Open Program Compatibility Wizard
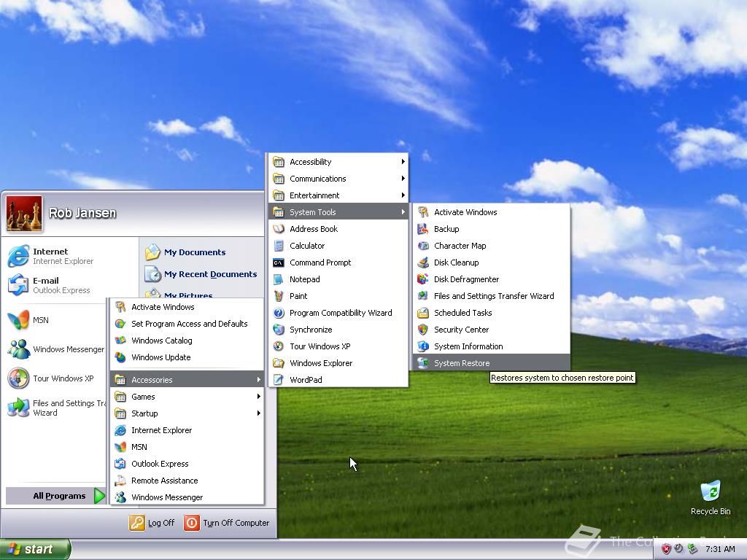Viewport: 747px width, 560px height. click(338, 313)
